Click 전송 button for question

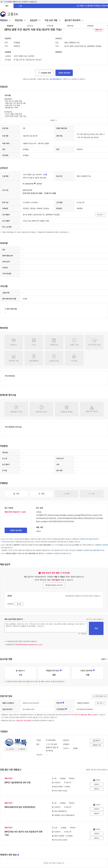[x=96, y=628]
